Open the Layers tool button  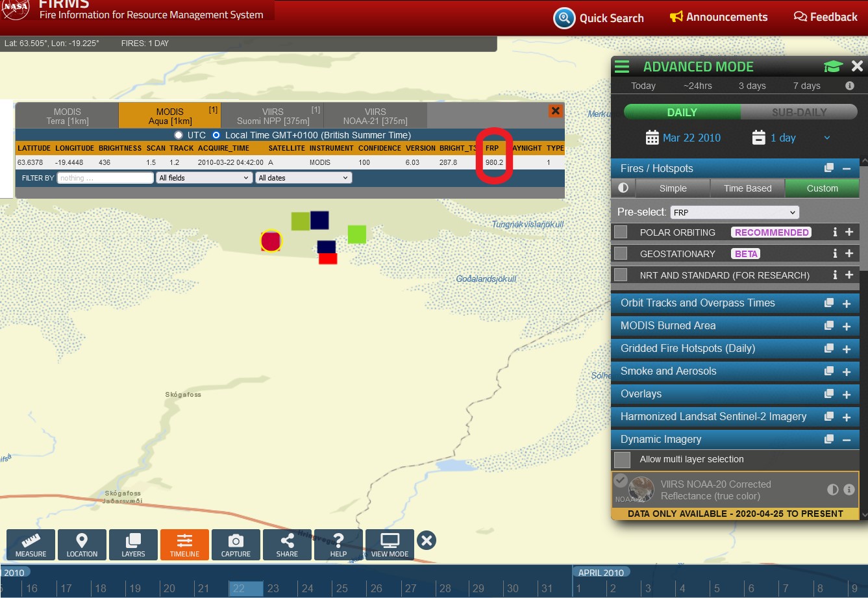pos(133,545)
